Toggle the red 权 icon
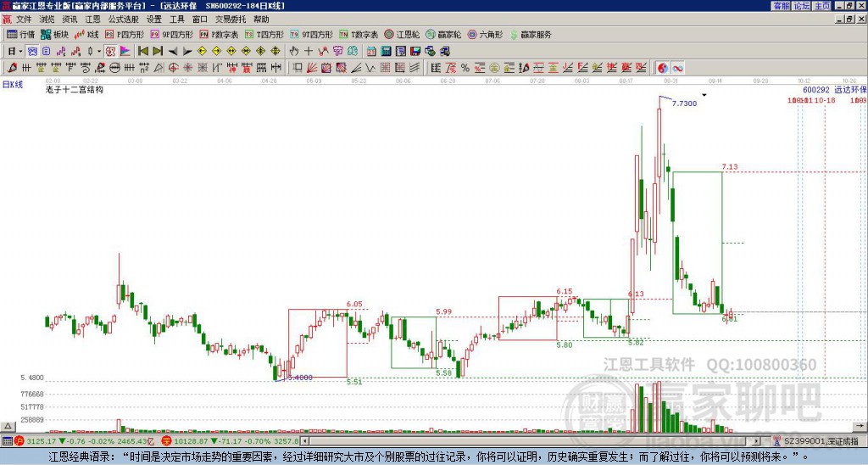Image resolution: width=868 pixels, height=465 pixels. tap(110, 51)
